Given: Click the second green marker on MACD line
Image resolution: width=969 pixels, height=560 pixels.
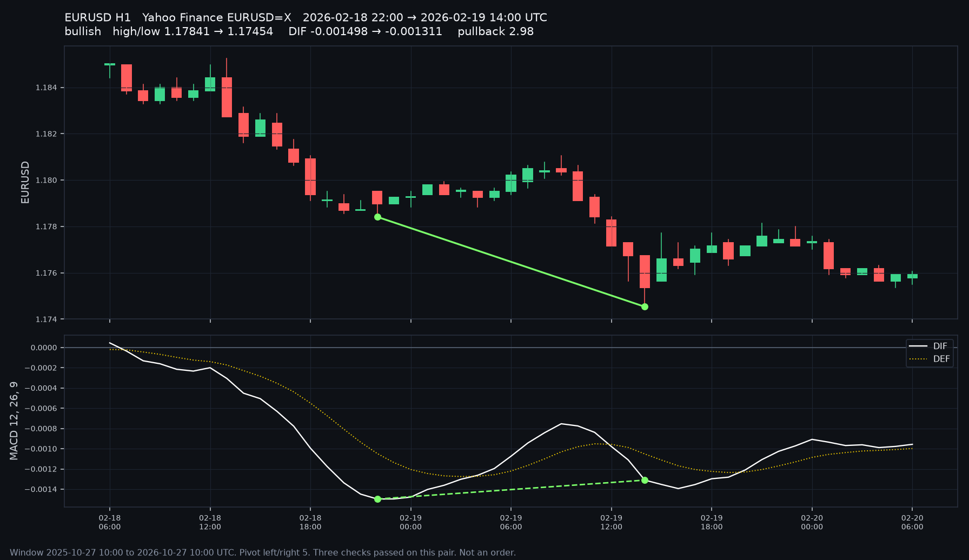Looking at the screenshot, I should tap(645, 480).
